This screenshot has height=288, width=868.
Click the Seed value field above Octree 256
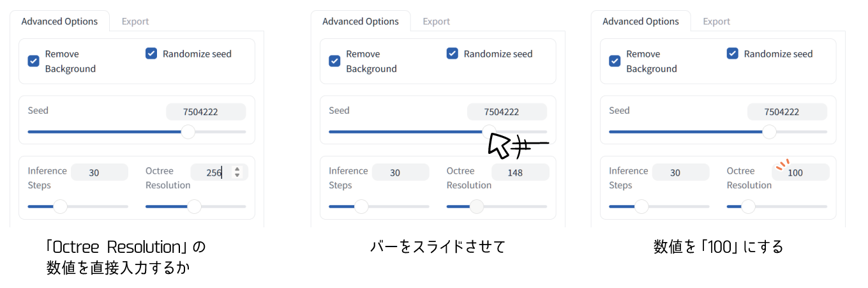(x=206, y=112)
